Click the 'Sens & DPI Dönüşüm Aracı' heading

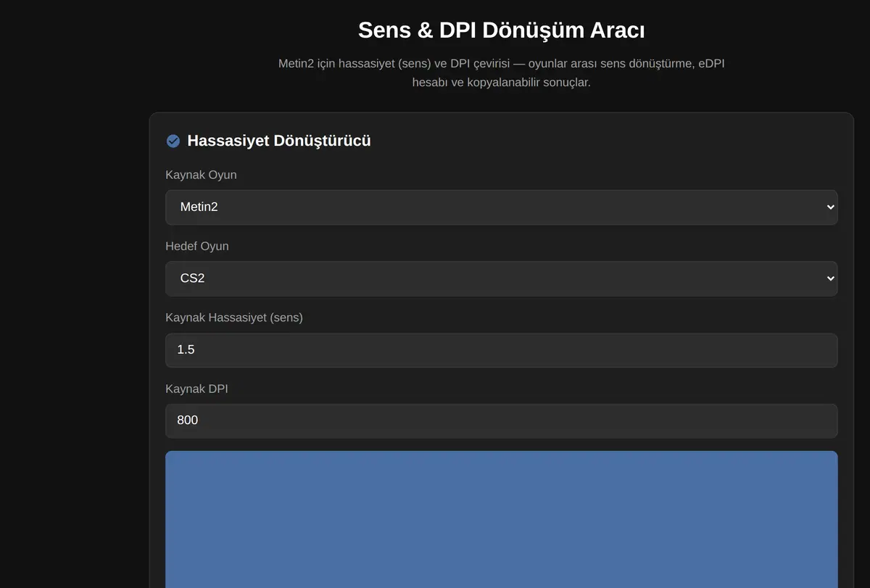click(x=502, y=30)
